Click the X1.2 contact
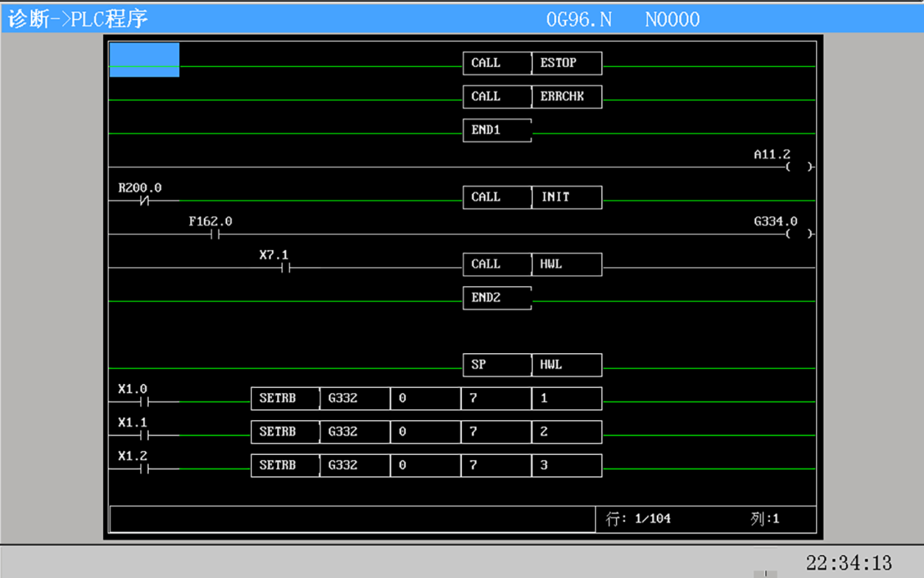This screenshot has width=924, height=578. pos(144,469)
